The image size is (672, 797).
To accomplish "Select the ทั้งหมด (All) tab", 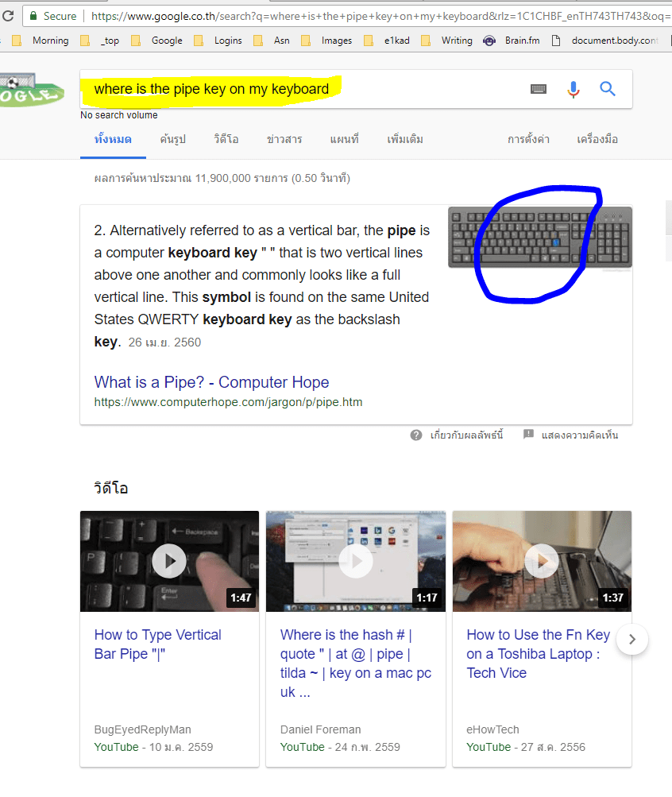I will point(113,139).
